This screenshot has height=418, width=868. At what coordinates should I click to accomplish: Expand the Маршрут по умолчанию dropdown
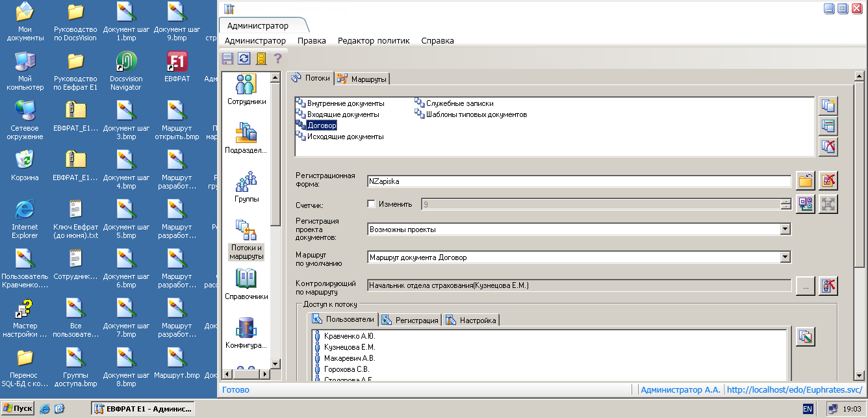pyautogui.click(x=785, y=257)
